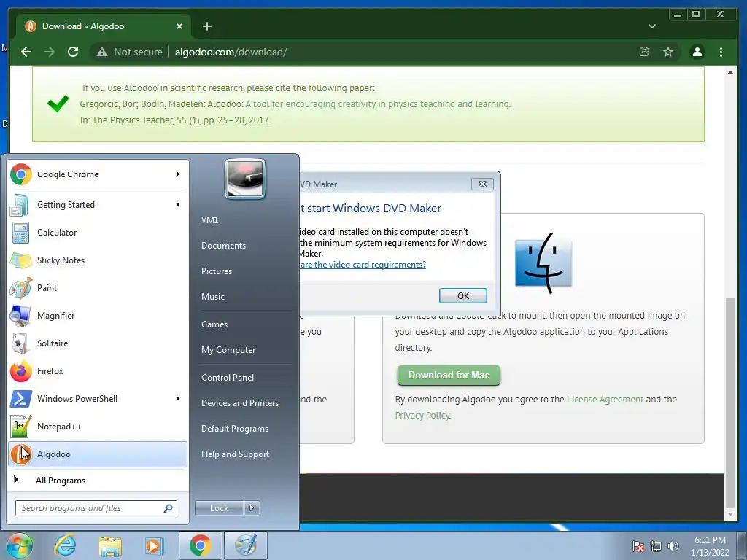This screenshot has height=560, width=747.
Task: Open shutdown options arrow next to Lock
Action: 252,508
